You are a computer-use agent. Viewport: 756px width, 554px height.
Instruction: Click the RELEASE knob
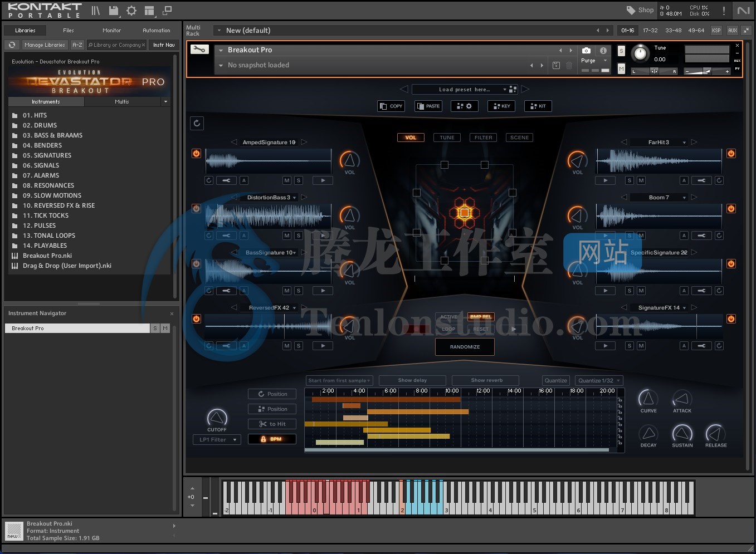tap(716, 433)
